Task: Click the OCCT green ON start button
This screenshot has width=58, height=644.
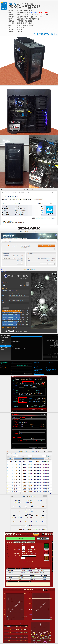Action: pos(46,546)
